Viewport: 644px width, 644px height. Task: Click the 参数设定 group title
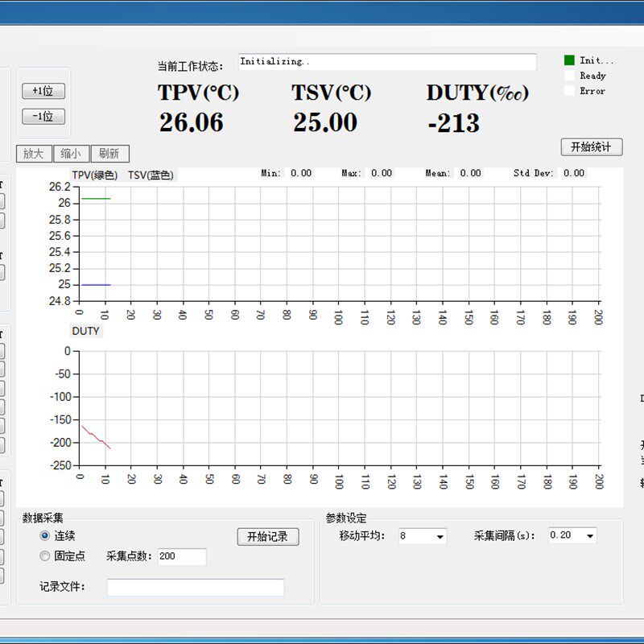click(x=346, y=518)
